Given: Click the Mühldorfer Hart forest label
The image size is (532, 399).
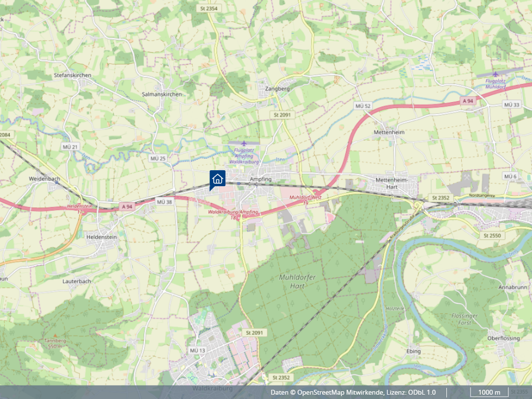Looking at the screenshot, I should [x=297, y=281].
